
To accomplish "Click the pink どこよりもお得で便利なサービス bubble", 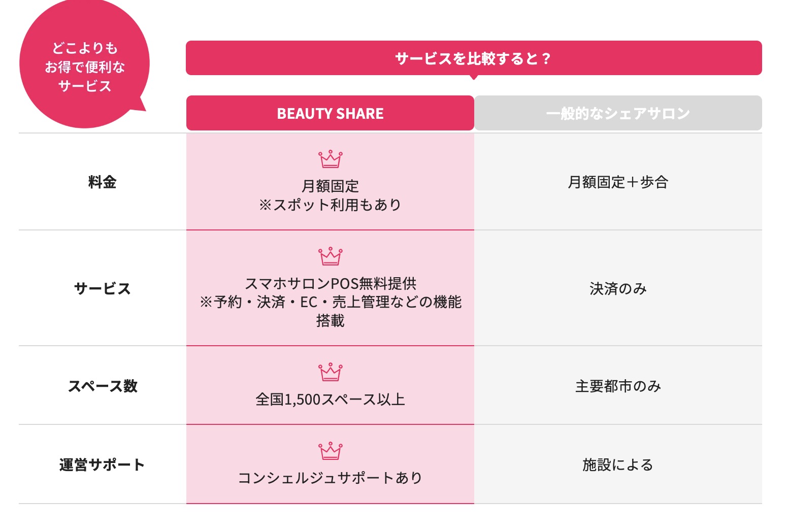I will point(84,66).
